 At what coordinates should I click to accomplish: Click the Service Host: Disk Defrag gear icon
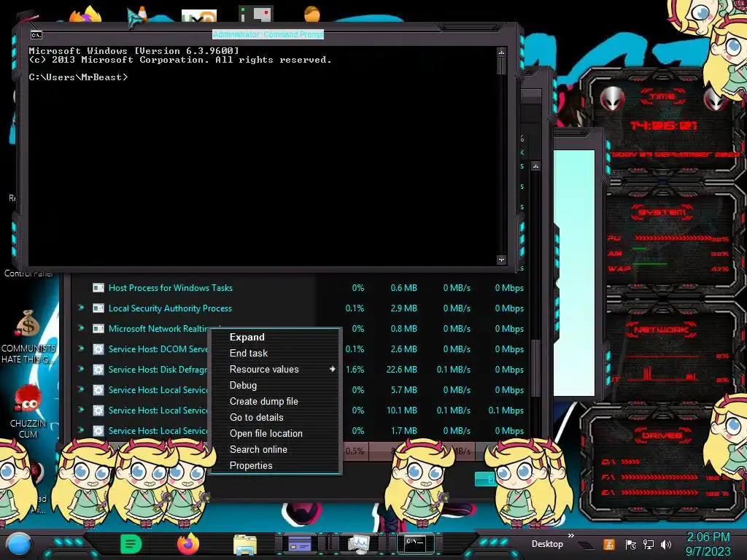pos(98,370)
